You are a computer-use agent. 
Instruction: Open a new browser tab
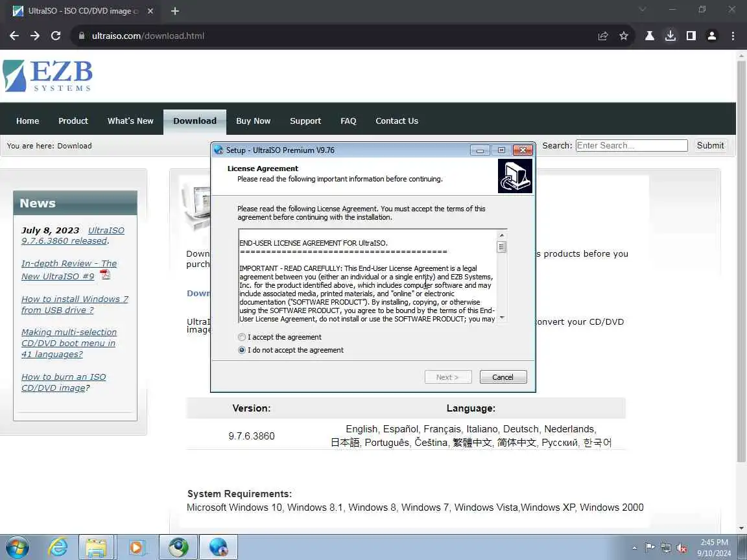point(175,11)
